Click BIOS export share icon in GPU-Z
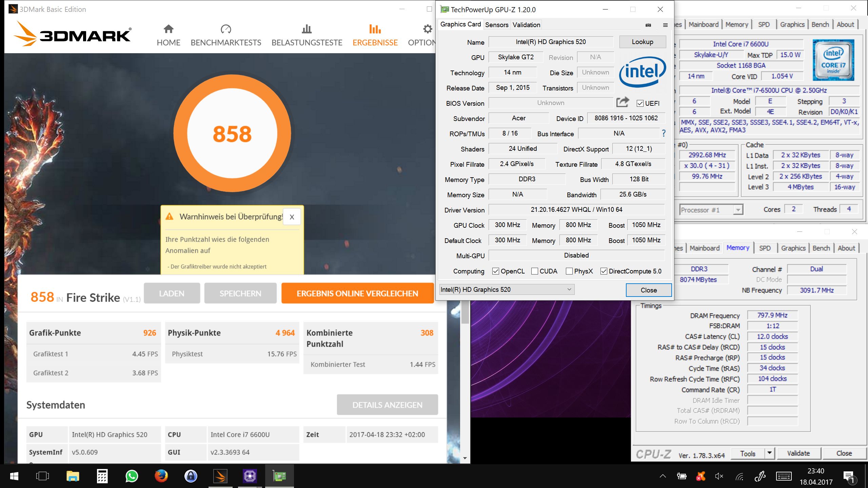This screenshot has width=868, height=488. [623, 102]
